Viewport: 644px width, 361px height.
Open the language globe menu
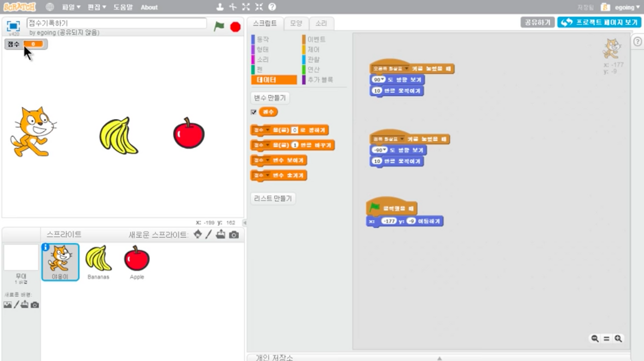(x=50, y=7)
